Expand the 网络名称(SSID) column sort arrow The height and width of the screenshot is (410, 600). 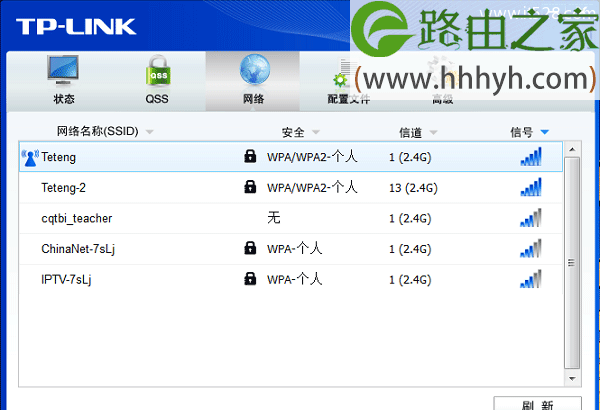[x=150, y=132]
